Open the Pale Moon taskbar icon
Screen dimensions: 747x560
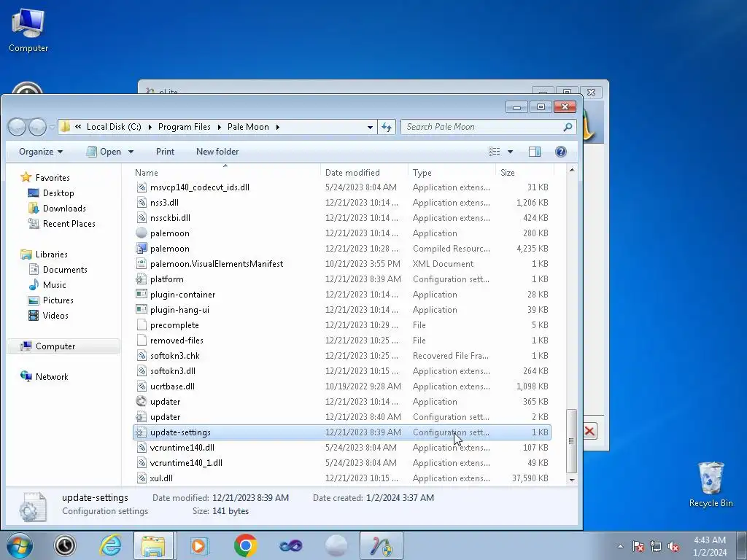pyautogui.click(x=336, y=545)
